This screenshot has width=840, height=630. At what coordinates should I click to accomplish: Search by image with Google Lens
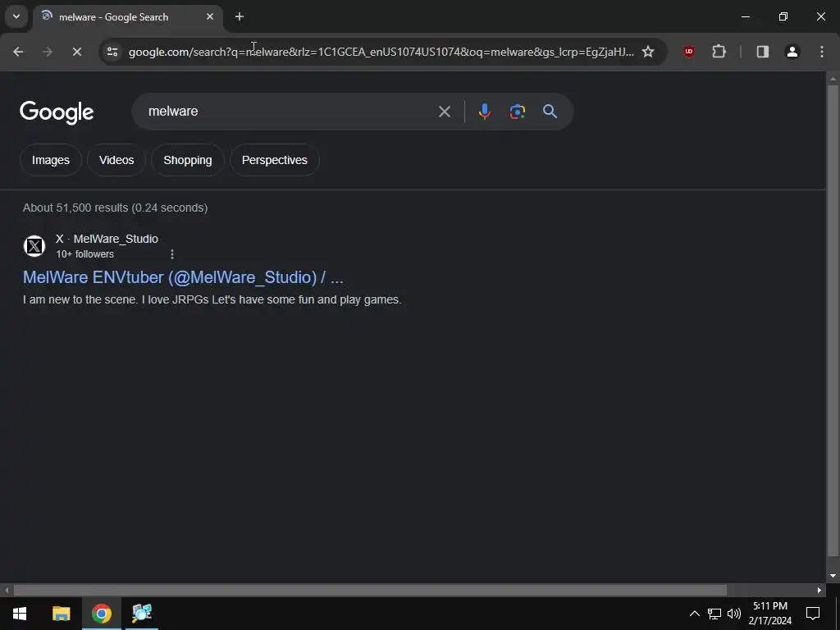point(517,112)
